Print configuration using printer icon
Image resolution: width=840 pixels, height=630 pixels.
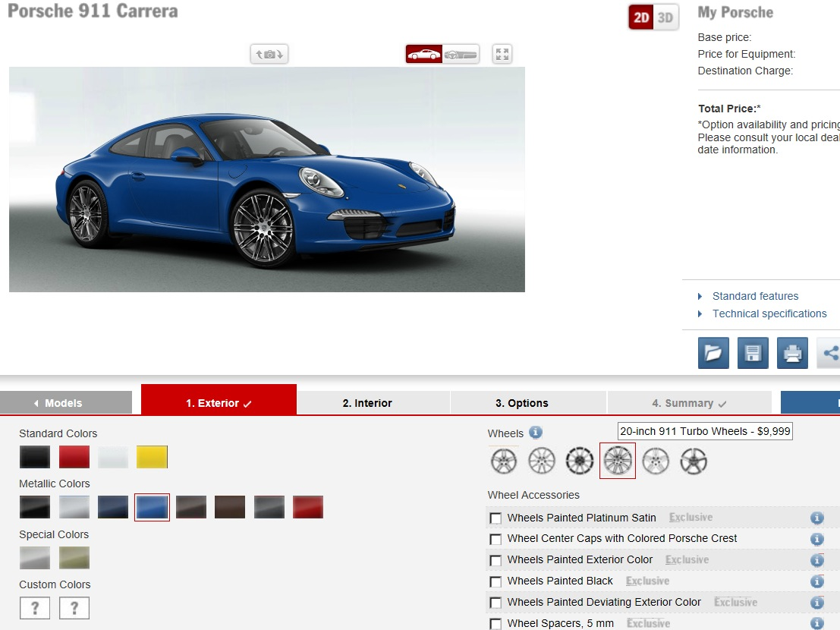(792, 353)
